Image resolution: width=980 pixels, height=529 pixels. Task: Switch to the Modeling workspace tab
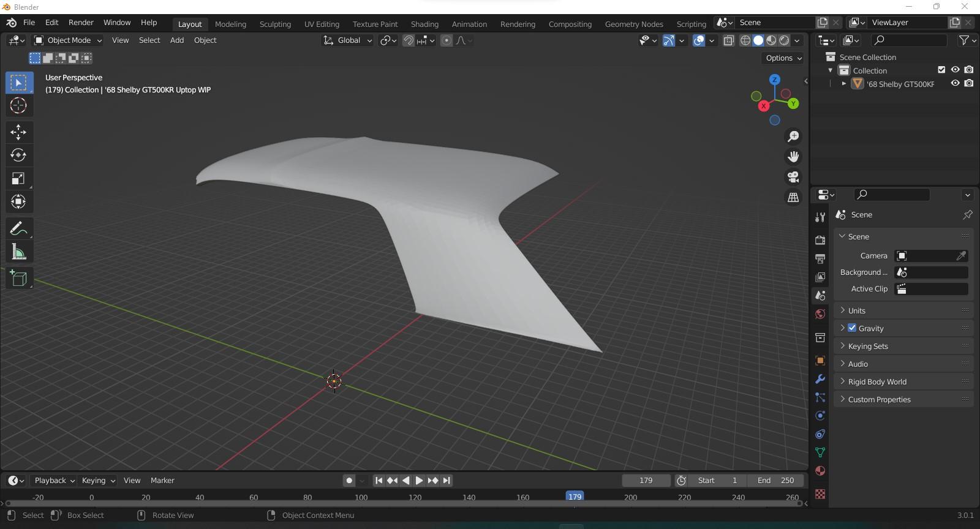230,24
